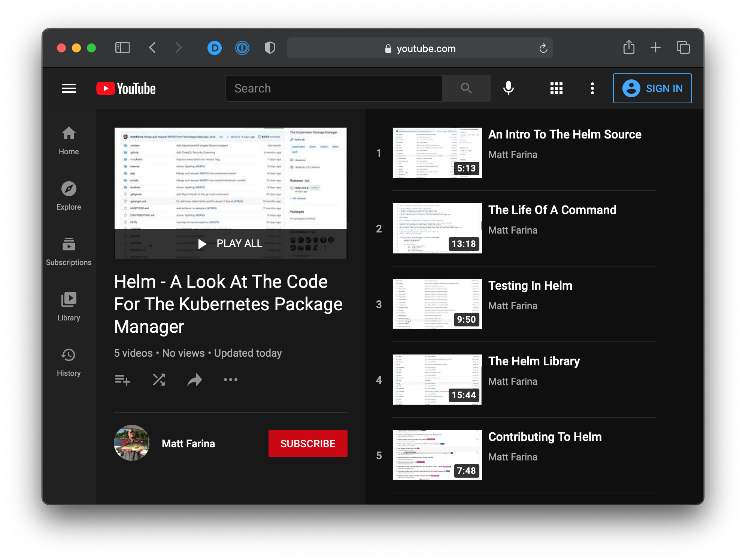Click the save playlist icon

click(122, 380)
